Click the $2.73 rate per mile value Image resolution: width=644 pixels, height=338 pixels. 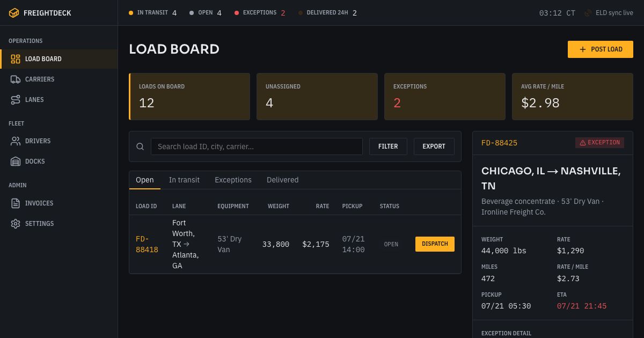[568, 278]
